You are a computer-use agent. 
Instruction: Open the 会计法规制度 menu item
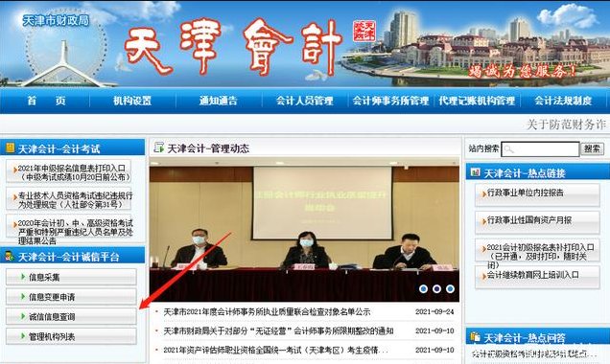(x=563, y=101)
